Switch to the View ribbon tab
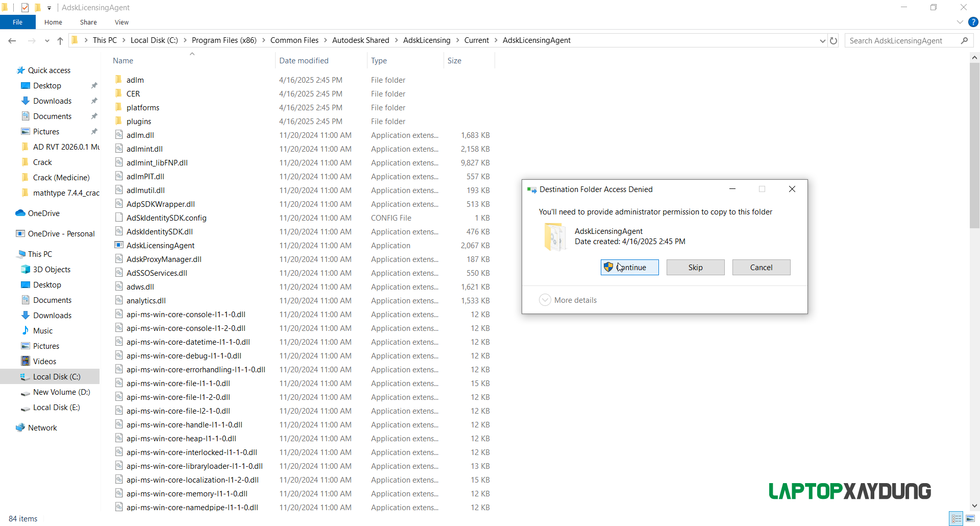This screenshot has height=526, width=980. click(121, 22)
